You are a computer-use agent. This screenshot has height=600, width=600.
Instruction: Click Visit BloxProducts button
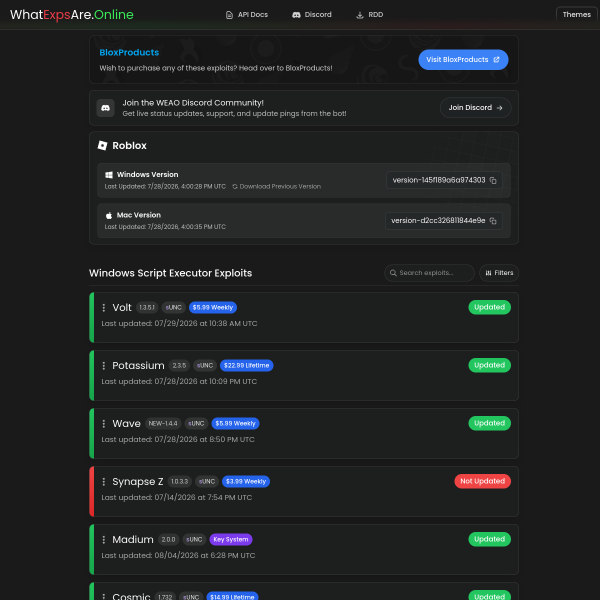tap(463, 60)
